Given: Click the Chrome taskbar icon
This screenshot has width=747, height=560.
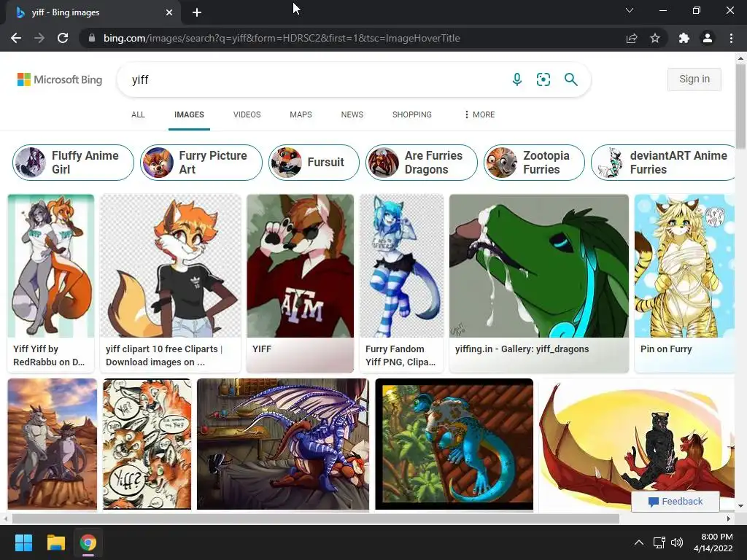Looking at the screenshot, I should point(88,542).
